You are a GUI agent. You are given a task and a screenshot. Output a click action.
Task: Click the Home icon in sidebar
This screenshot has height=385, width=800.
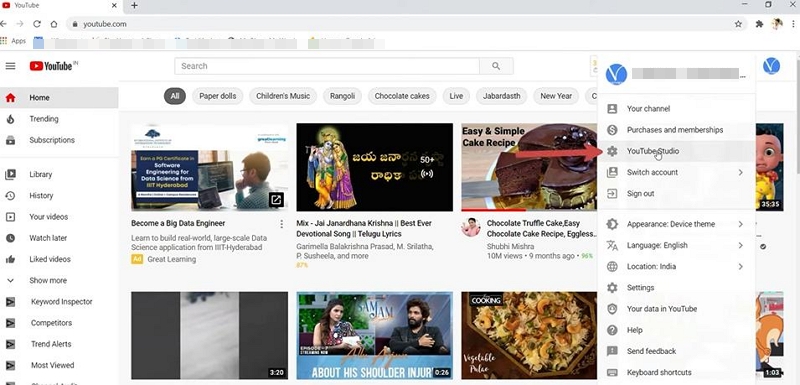point(10,97)
